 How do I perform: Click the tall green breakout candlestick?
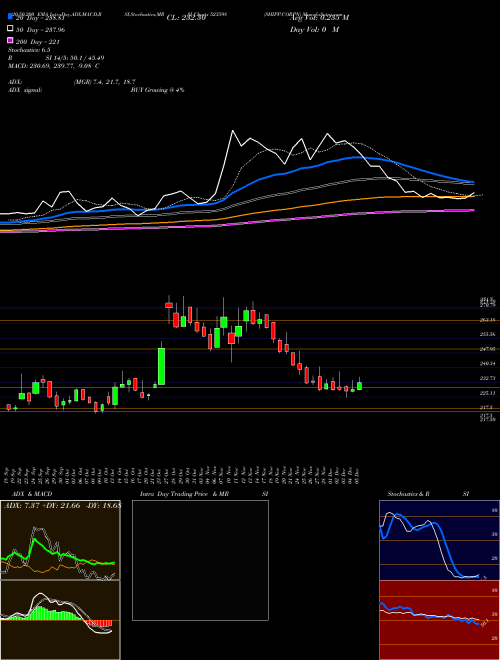pos(161,366)
